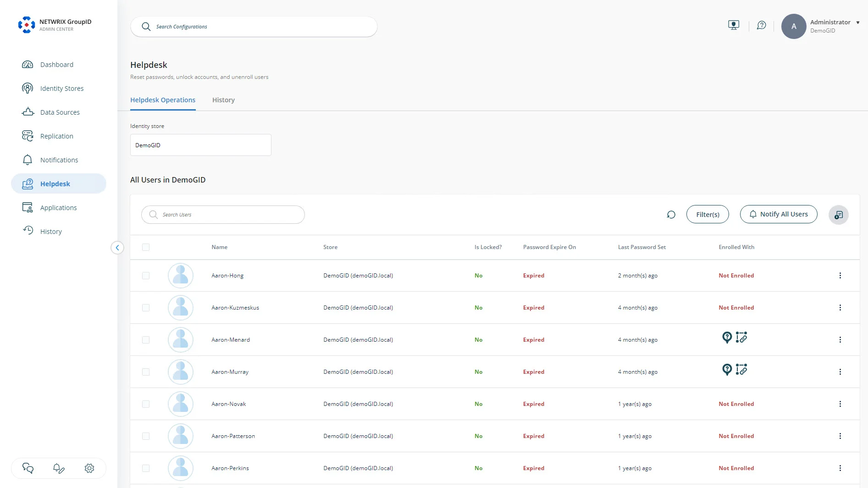The height and width of the screenshot is (488, 868).
Task: Click the Search Users field
Action: (x=223, y=215)
